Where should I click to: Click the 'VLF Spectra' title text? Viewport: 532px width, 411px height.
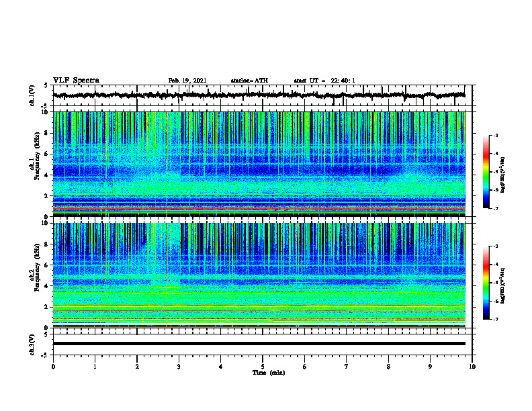[x=76, y=81]
